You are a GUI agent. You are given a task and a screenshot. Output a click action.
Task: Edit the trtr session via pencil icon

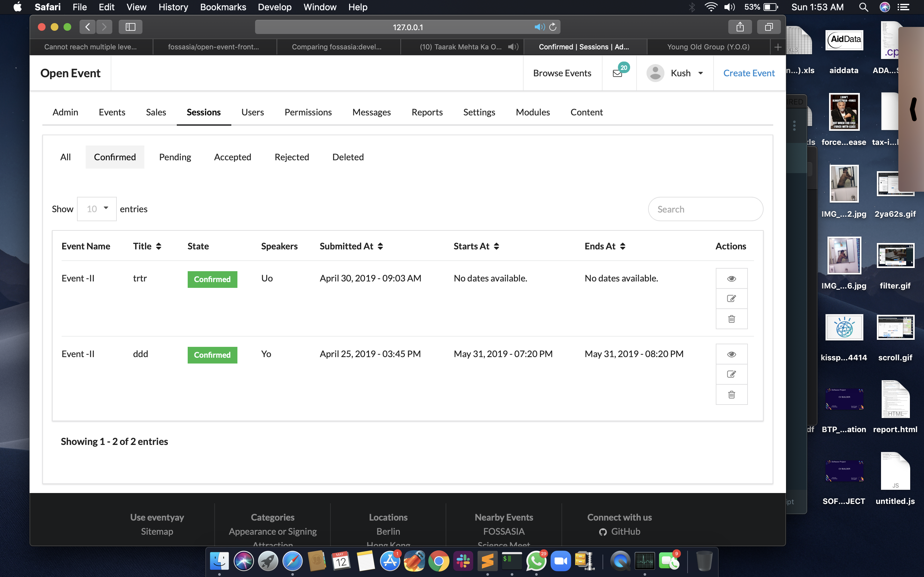click(x=731, y=299)
